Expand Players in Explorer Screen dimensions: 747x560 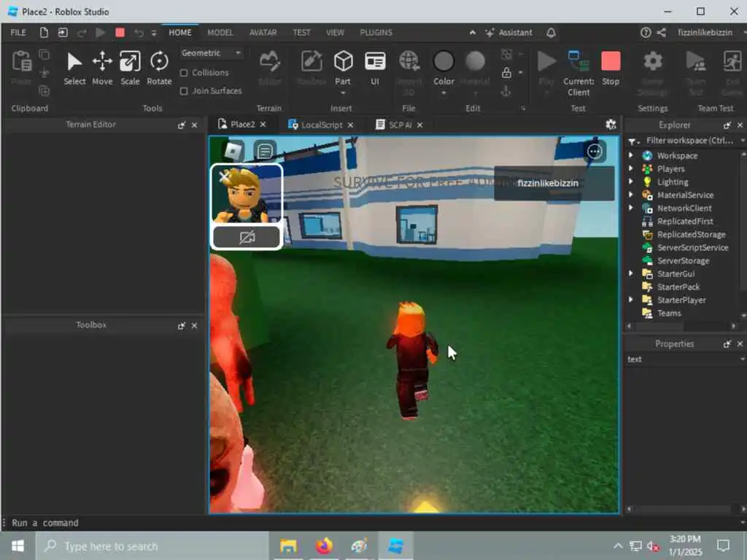[631, 168]
